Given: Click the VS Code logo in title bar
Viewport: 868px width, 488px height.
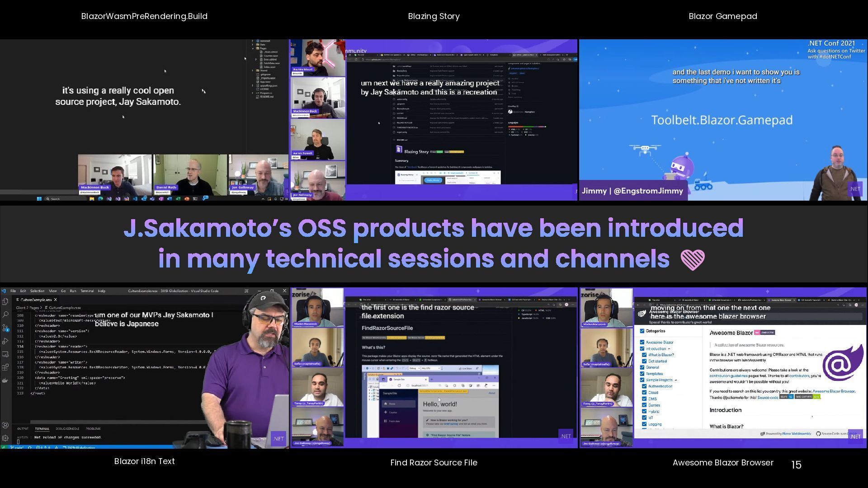Looking at the screenshot, I should pyautogui.click(x=4, y=291).
